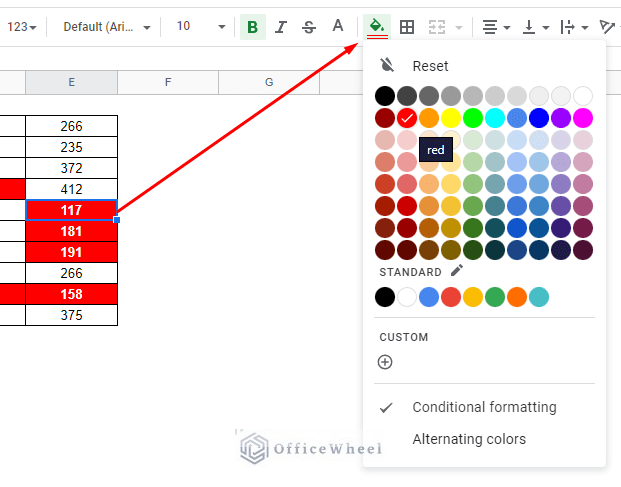The width and height of the screenshot is (621, 487).
Task: Select the red cell containing 181
Action: [71, 231]
